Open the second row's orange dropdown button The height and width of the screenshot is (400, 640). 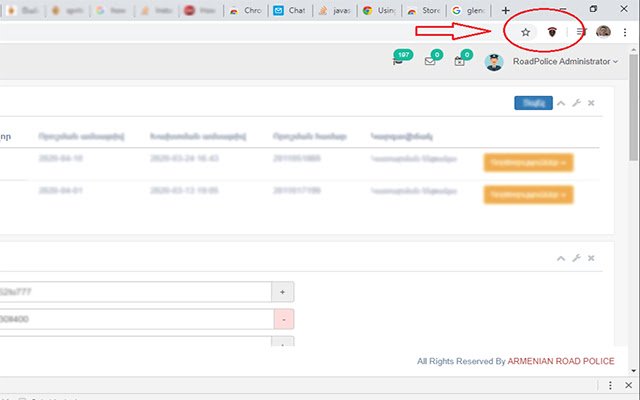tap(529, 195)
